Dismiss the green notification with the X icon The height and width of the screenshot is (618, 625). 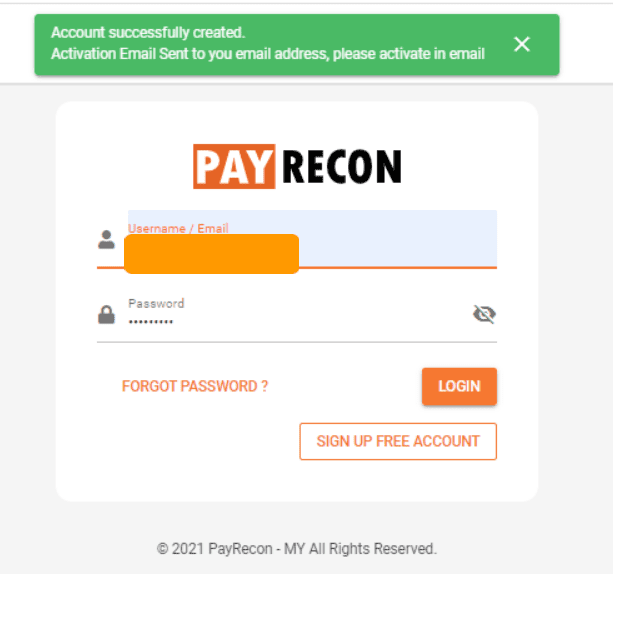tap(522, 44)
